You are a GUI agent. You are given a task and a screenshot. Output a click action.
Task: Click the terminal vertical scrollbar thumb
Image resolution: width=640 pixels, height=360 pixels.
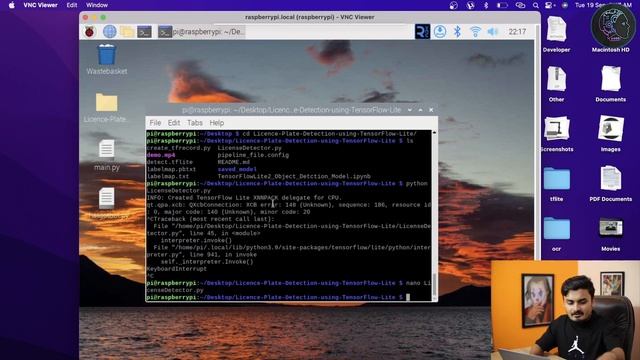coord(434,284)
